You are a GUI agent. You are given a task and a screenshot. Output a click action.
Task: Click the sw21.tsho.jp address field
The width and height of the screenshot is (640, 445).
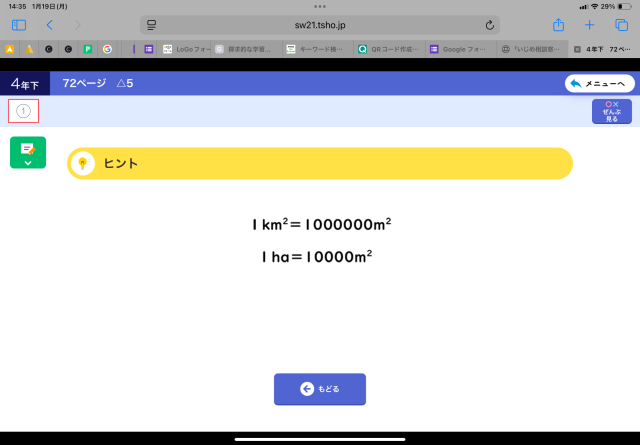(x=320, y=24)
